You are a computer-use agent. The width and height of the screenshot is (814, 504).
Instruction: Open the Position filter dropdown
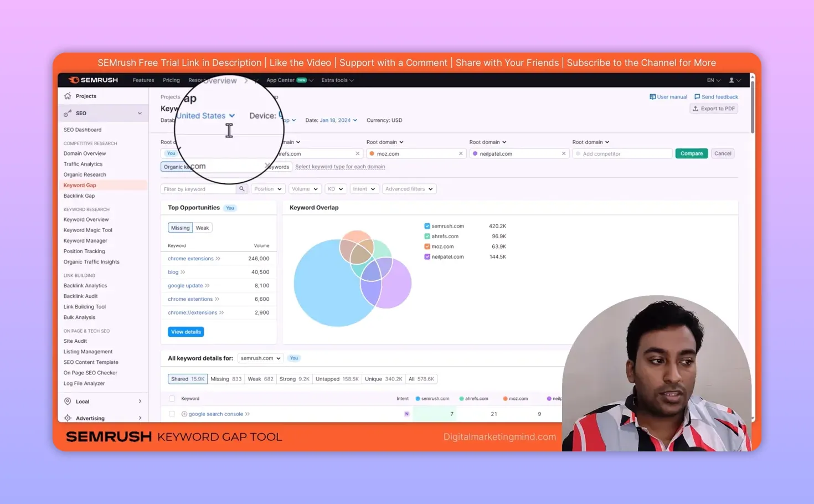(268, 189)
